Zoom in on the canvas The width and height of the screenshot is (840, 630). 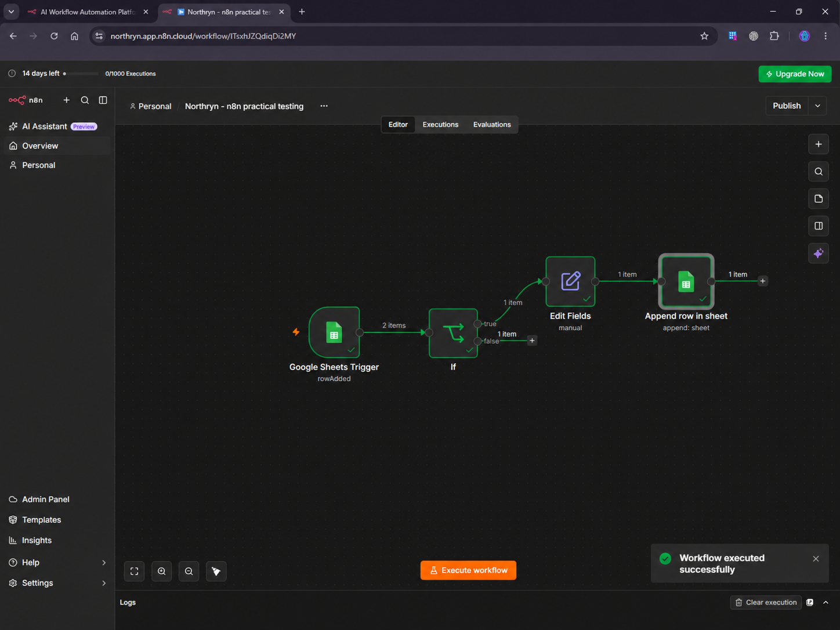click(x=162, y=571)
